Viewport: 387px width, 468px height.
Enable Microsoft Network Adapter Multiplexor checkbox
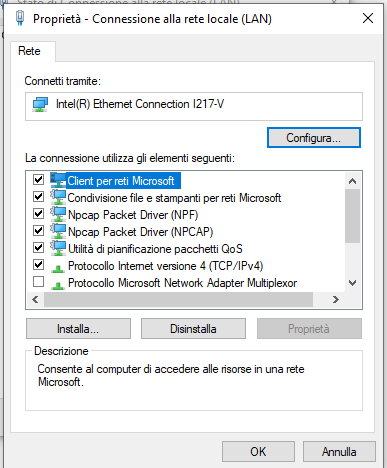tap(38, 282)
